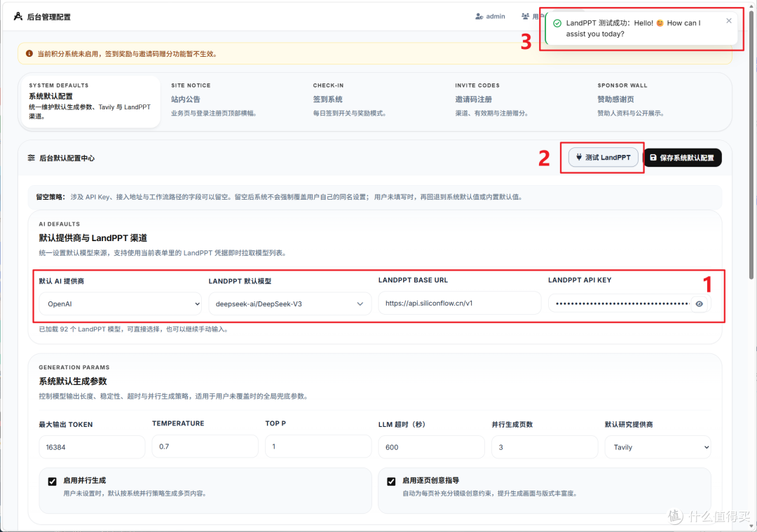Screen dimensions: 757x532
Task: Click the 后台默认配置中心 heading text
Action: pos(67,158)
